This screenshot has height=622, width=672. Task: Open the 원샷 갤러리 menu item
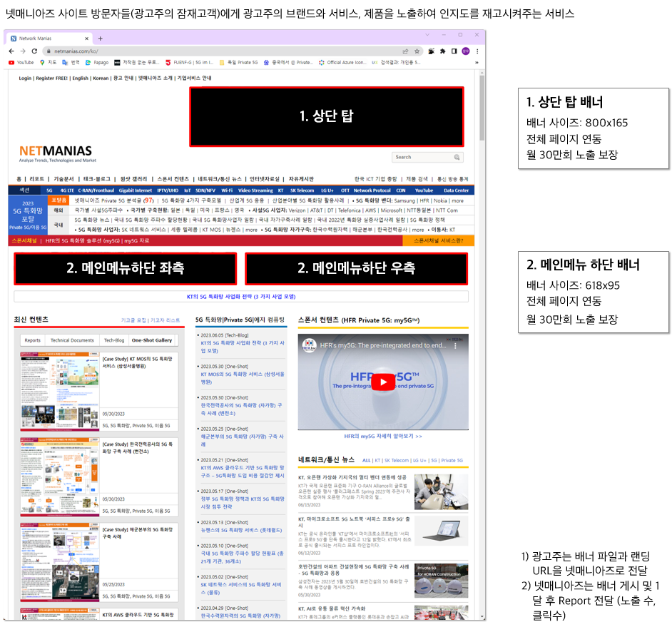[133, 179]
